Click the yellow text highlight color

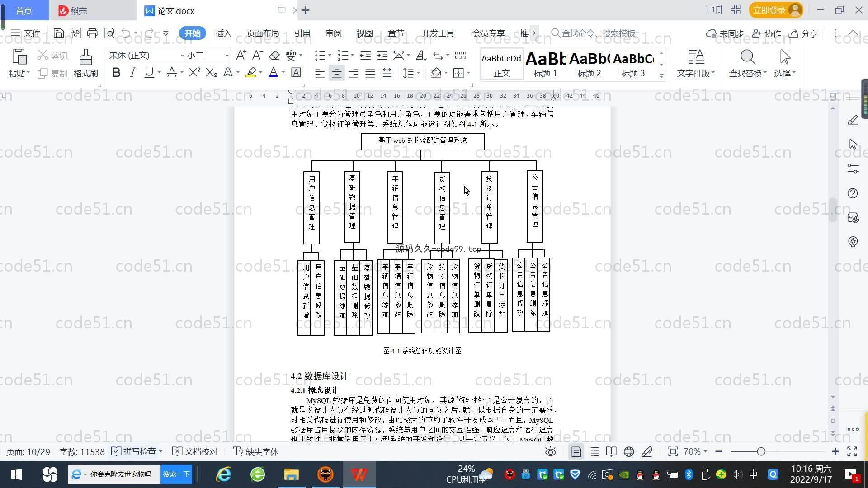[251, 73]
